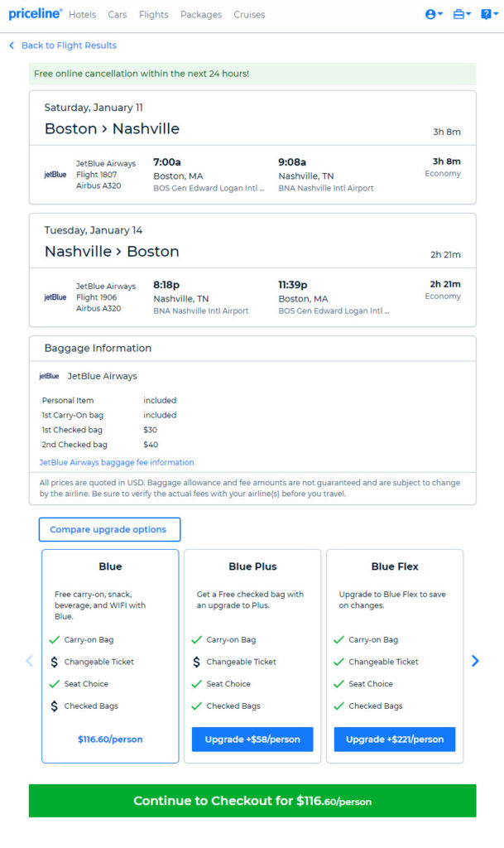
Task: Click Personal Item row label
Action: pyautogui.click(x=68, y=400)
